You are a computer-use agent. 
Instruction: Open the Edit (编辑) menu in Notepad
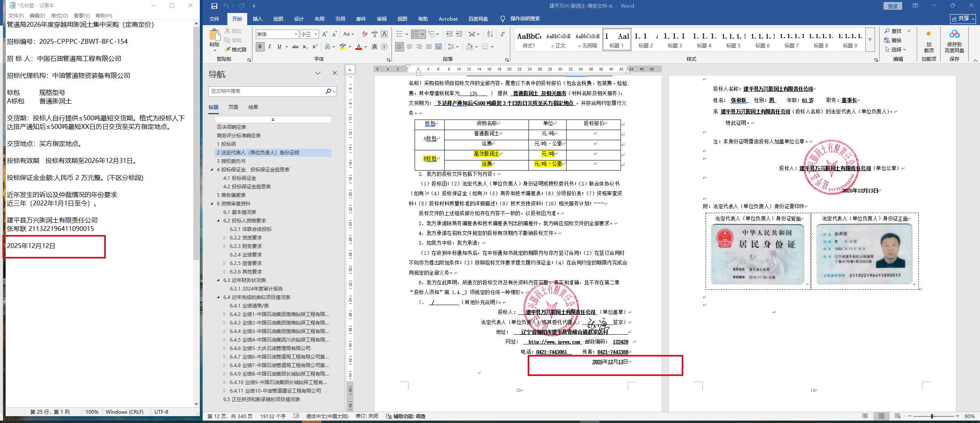pos(37,15)
